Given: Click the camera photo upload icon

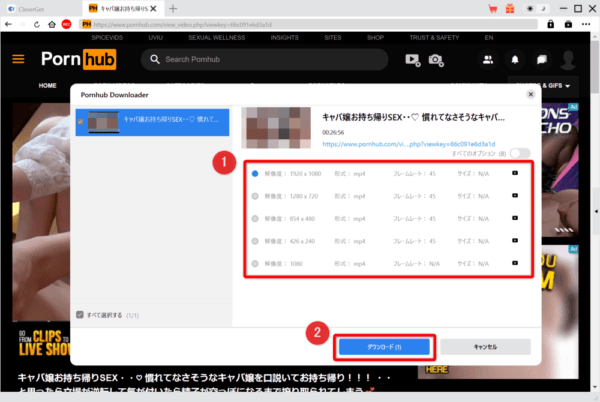Looking at the screenshot, I should coord(436,60).
